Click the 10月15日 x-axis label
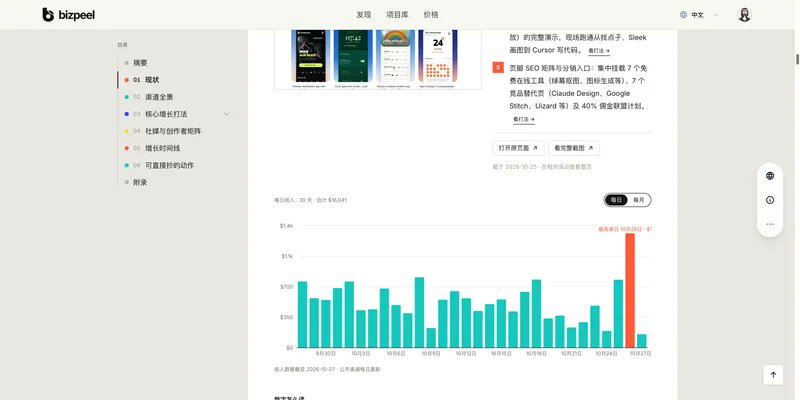Viewport: 800px width, 400px height. [x=502, y=354]
